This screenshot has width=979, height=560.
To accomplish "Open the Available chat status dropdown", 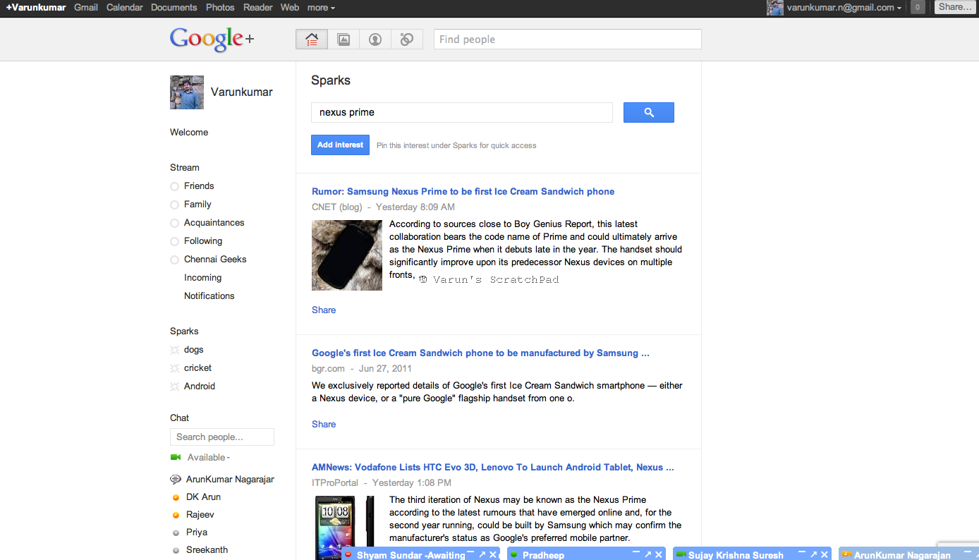I will coord(209,457).
